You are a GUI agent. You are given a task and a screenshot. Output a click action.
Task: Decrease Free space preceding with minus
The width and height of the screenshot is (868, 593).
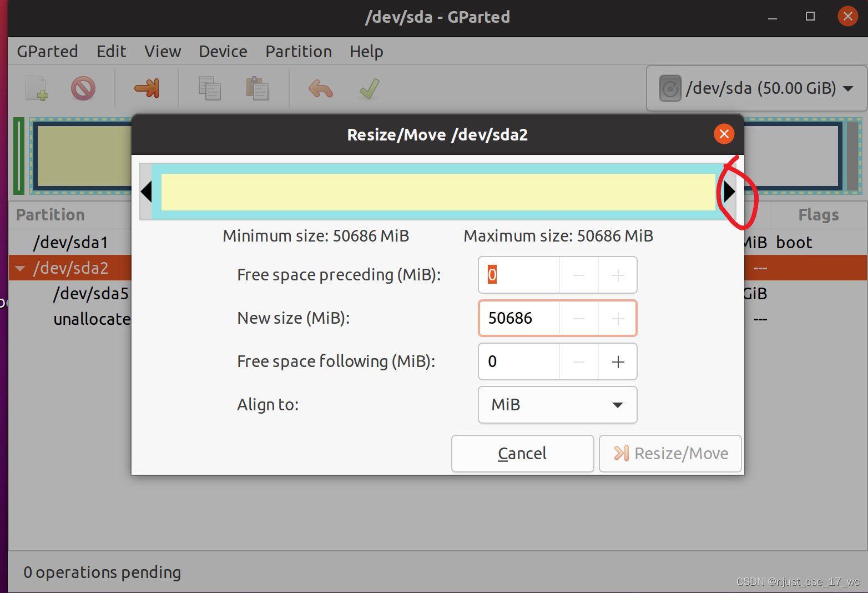point(578,275)
